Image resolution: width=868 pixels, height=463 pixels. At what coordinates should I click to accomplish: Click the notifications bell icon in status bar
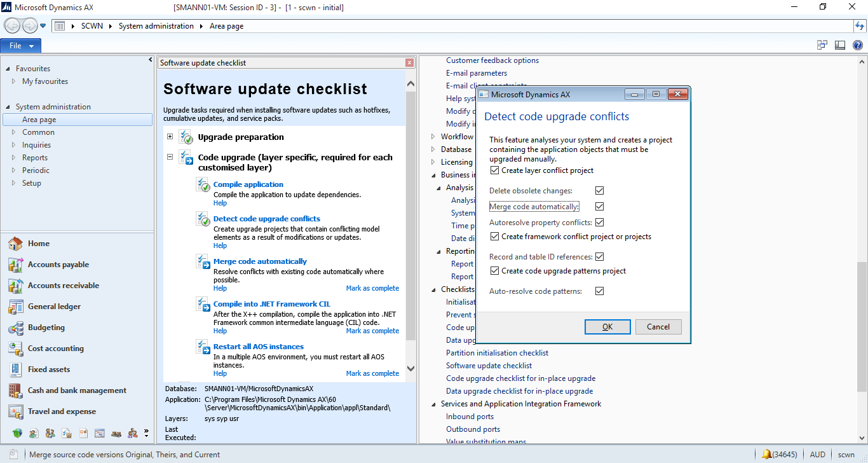767,455
